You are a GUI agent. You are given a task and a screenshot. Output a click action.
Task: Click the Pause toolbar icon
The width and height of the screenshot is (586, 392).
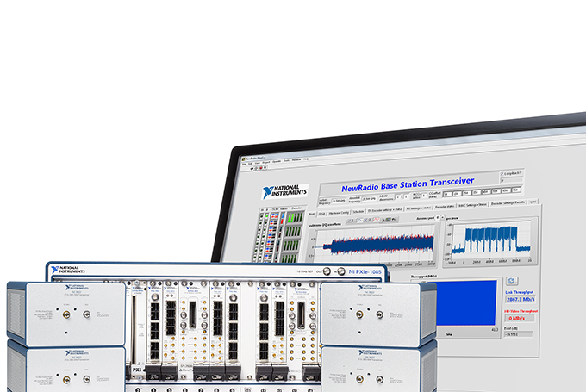[265, 168]
